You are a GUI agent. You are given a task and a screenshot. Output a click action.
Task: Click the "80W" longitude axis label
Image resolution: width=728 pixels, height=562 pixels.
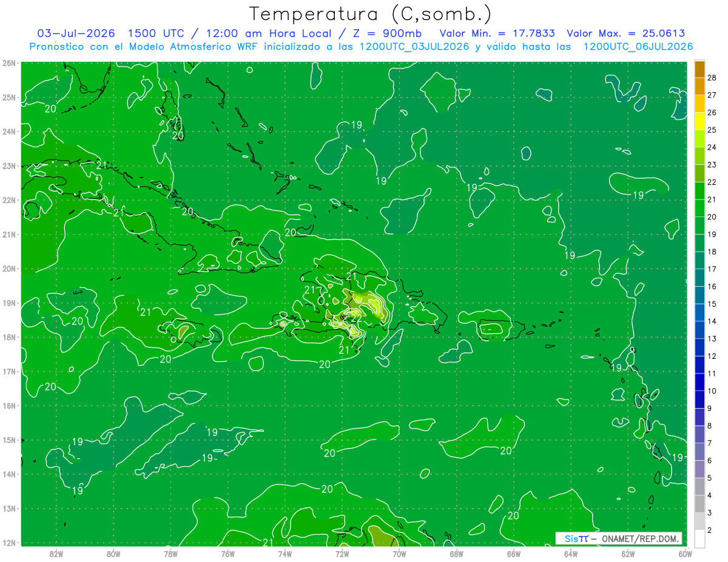(113, 554)
